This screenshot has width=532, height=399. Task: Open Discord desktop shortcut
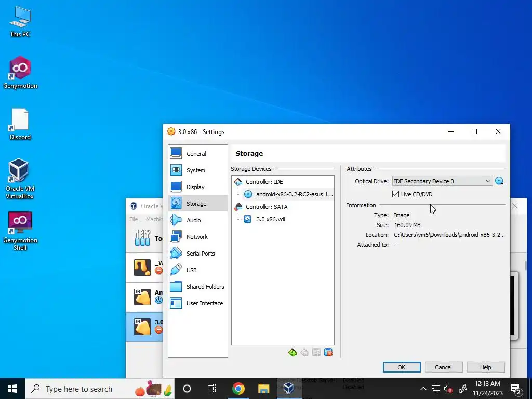(20, 124)
